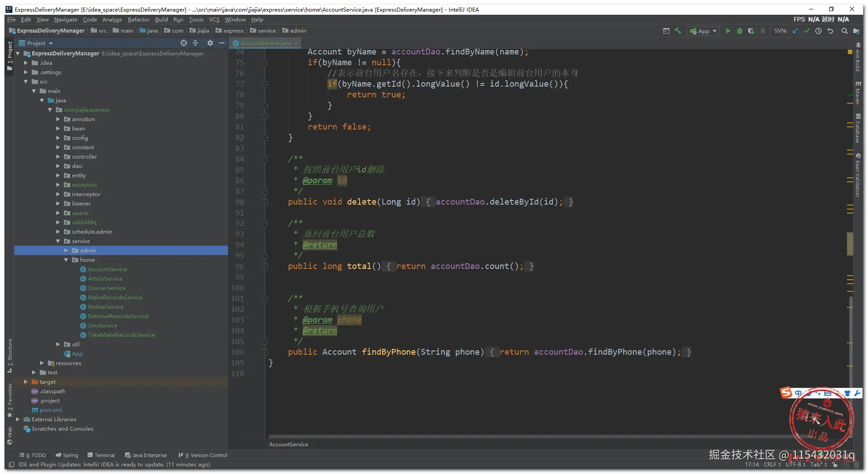Viewport: 868px width, 474px height.
Task: Click the Sogou input method S icon
Action: 786,393
